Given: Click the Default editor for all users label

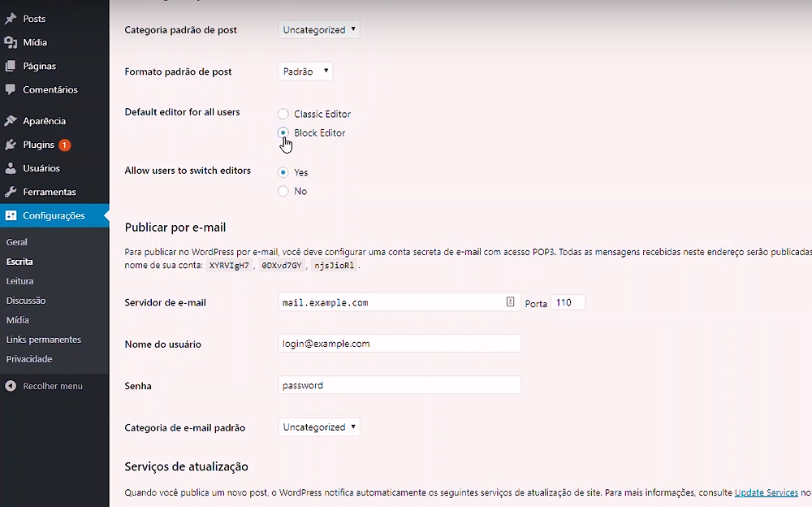Looking at the screenshot, I should coord(182,112).
